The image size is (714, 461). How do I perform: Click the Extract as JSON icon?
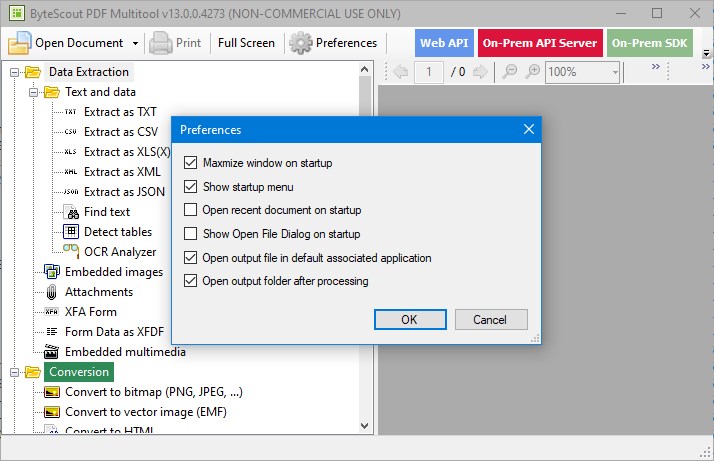point(71,192)
